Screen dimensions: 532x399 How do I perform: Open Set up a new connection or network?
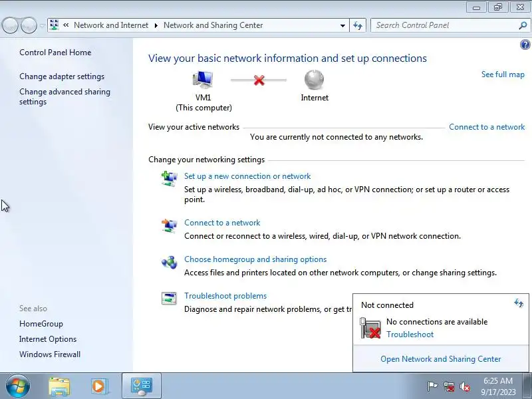[247, 176]
